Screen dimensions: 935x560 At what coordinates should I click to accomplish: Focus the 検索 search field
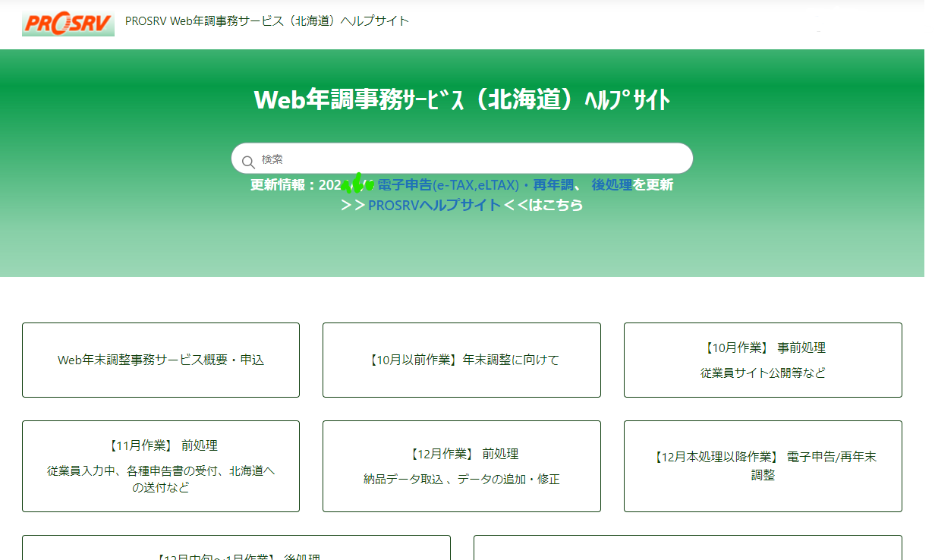point(461,159)
